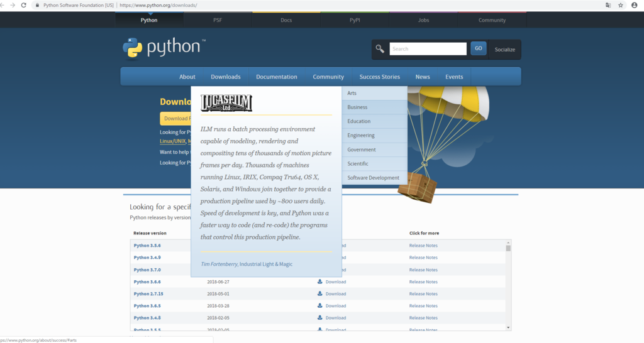Click the Release version column header
644x343 pixels.
(x=150, y=233)
